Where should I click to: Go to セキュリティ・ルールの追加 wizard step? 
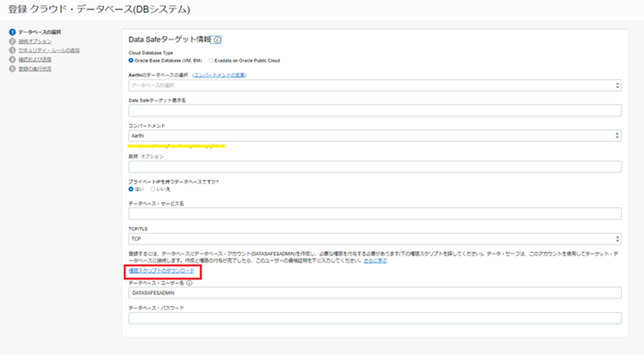(x=48, y=50)
